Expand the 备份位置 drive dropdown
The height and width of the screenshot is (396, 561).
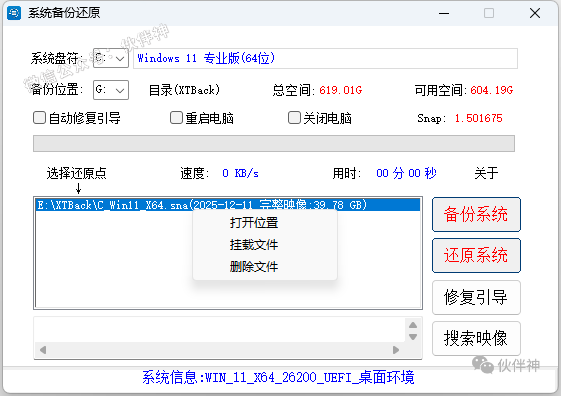point(111,90)
